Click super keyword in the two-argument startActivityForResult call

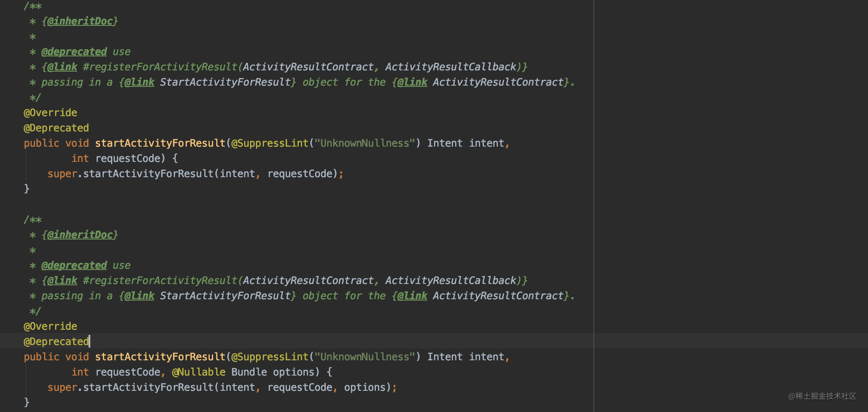coord(62,174)
